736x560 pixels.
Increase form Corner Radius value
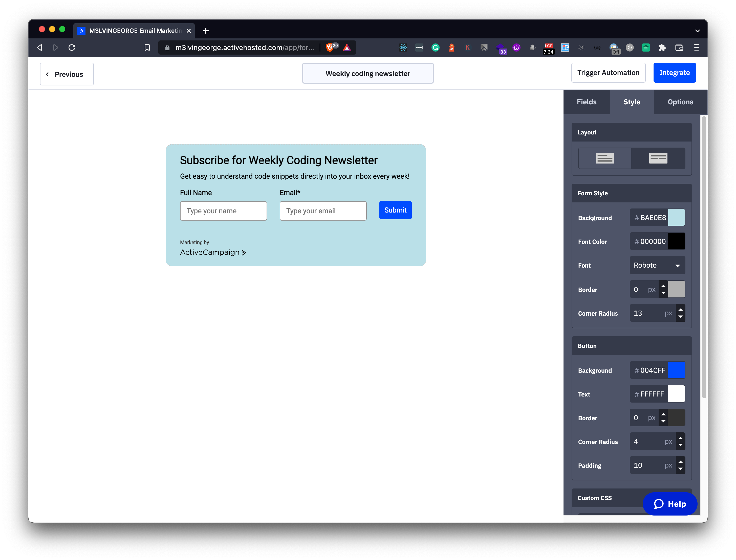click(x=680, y=309)
